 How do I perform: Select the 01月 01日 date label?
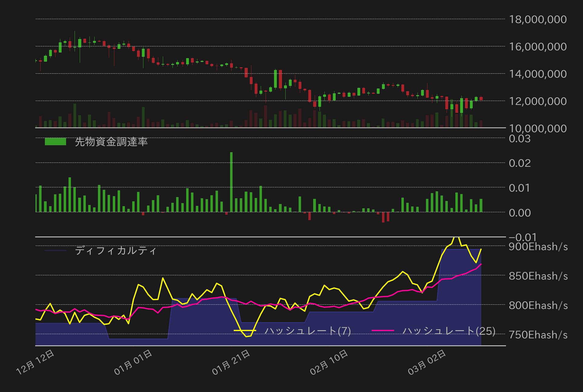pyautogui.click(x=132, y=363)
